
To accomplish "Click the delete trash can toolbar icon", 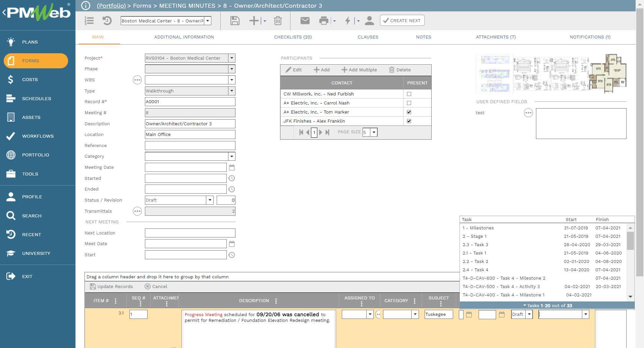I will point(278,21).
